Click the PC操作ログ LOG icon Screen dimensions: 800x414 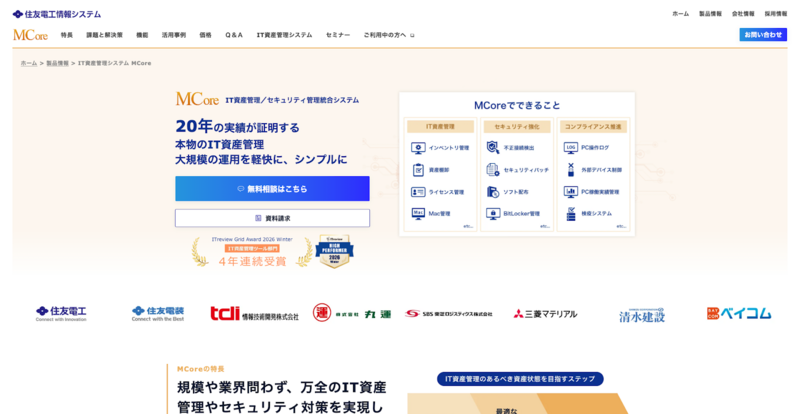[570, 148]
